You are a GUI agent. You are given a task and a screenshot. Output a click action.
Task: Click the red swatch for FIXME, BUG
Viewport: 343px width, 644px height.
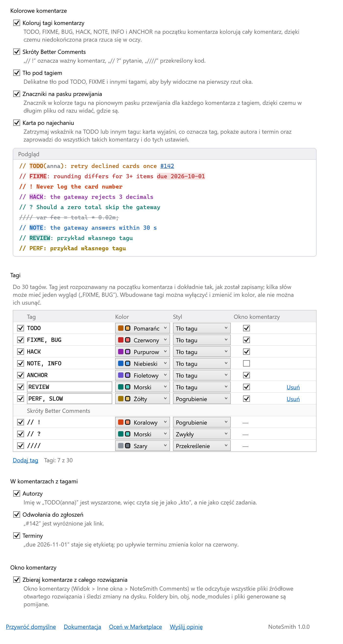[x=121, y=340]
